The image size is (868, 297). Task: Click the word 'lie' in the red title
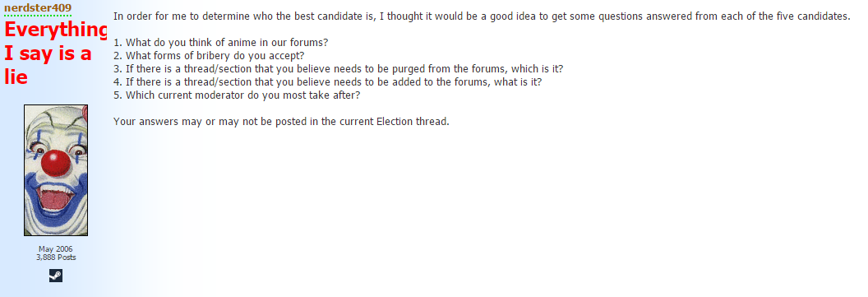tap(16, 77)
